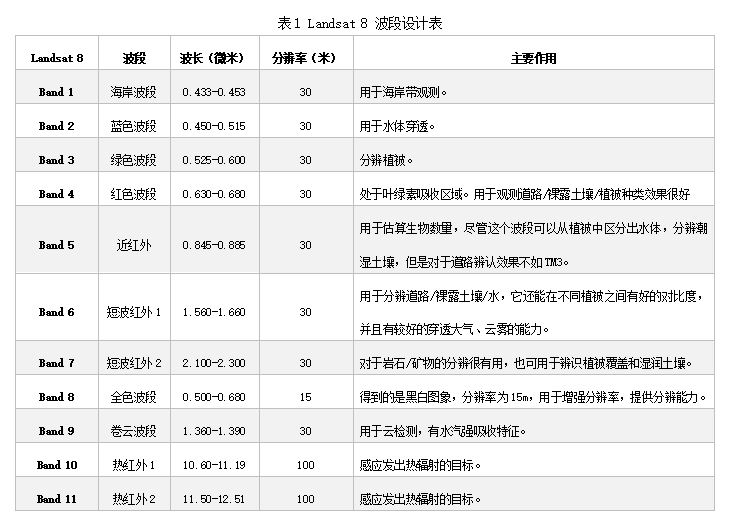Click wavelength value '0.500-0.680'
Screen dimensions: 739x514
click(x=213, y=397)
